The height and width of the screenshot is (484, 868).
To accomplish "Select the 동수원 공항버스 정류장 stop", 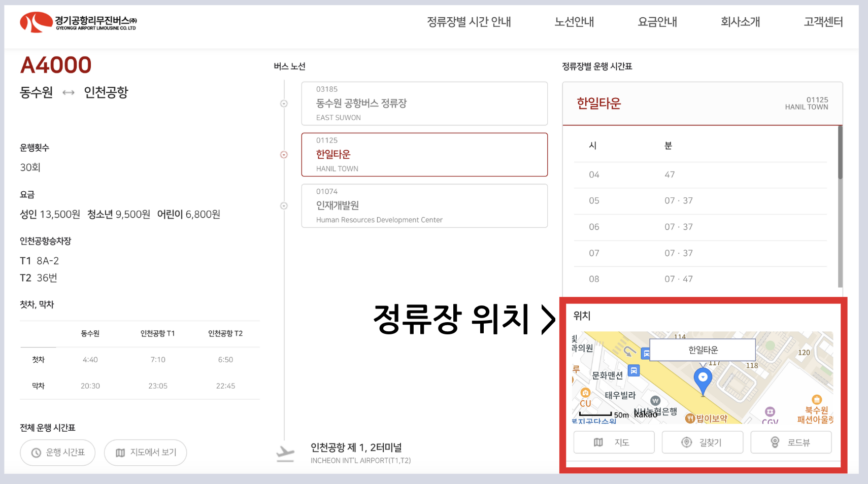I will pyautogui.click(x=424, y=103).
